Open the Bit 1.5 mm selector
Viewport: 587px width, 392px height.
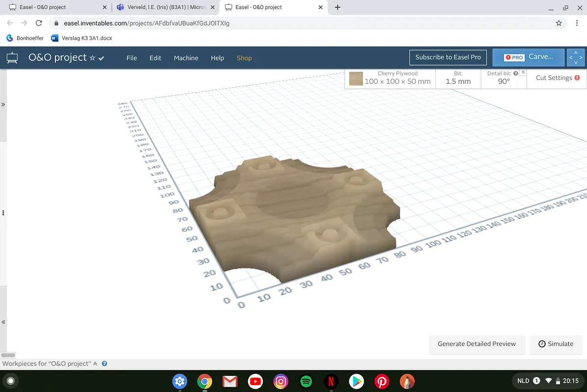(458, 78)
